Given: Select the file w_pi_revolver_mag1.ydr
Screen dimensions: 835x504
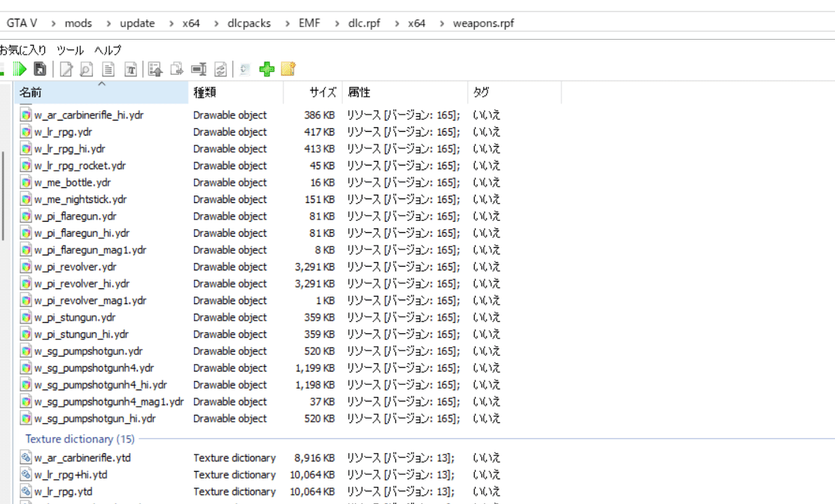Looking at the screenshot, I should coord(90,300).
